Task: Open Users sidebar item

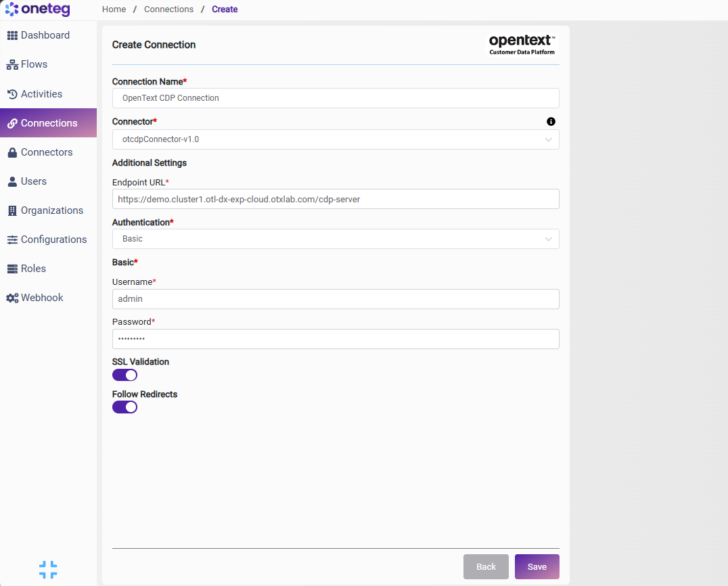Action: pyautogui.click(x=48, y=181)
